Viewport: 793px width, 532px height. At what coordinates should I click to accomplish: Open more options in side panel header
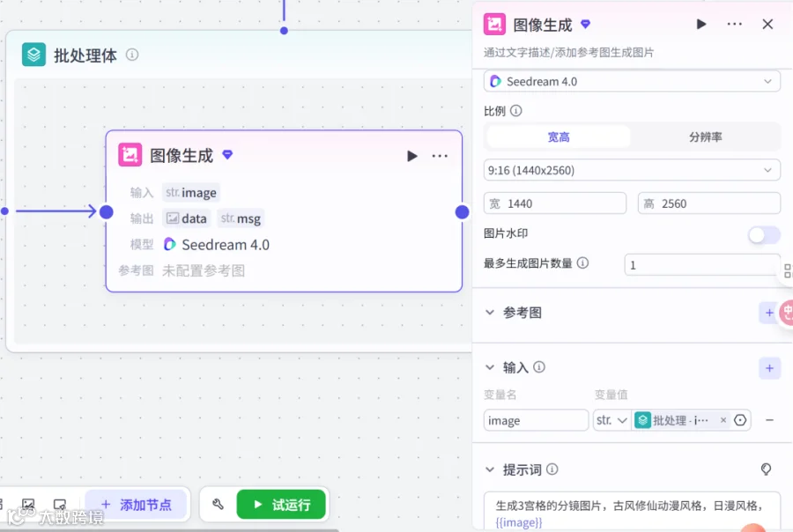tap(734, 25)
